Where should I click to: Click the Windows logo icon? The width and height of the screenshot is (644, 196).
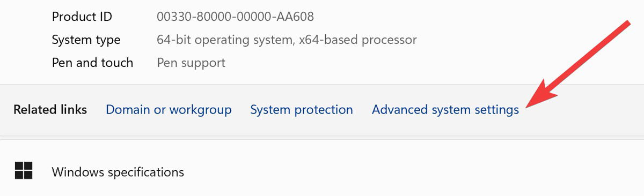coord(24,171)
